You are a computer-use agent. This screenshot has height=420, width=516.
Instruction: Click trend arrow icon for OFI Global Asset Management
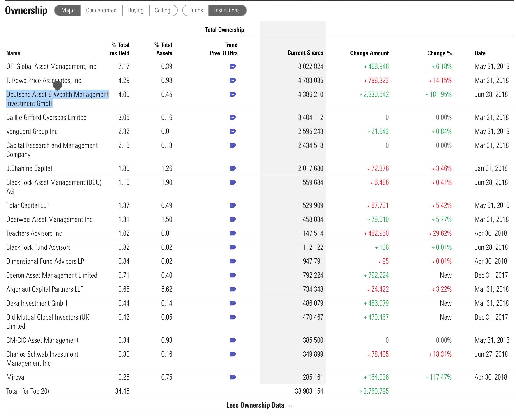233,66
